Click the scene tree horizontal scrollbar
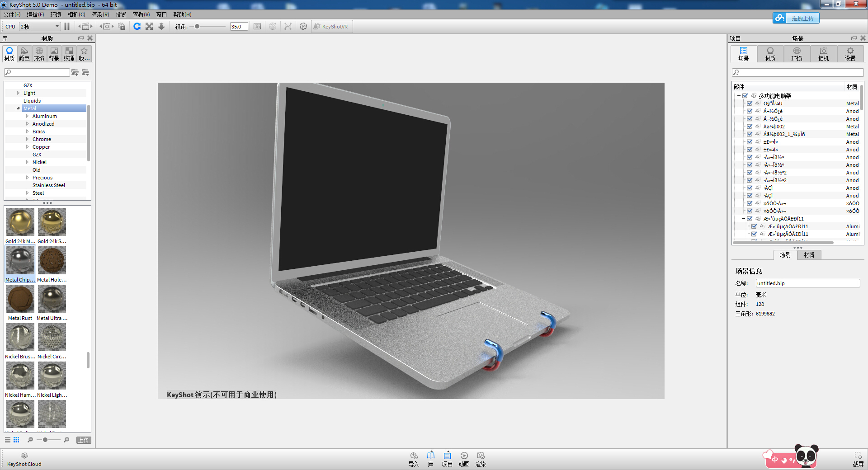Viewport: 868px width, 470px height. (x=783, y=243)
